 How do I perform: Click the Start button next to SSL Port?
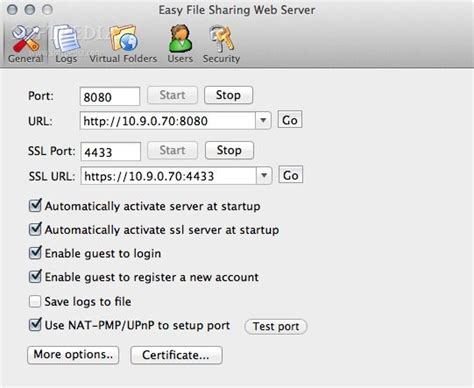coord(172,150)
